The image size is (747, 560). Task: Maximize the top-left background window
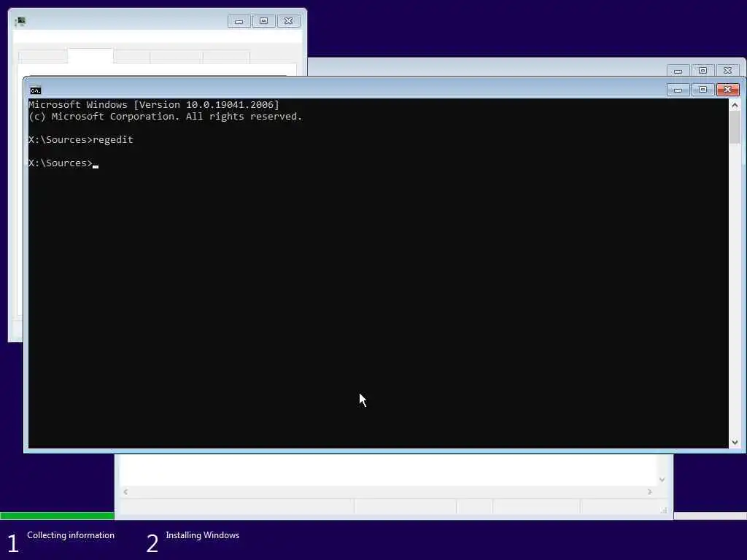263,21
